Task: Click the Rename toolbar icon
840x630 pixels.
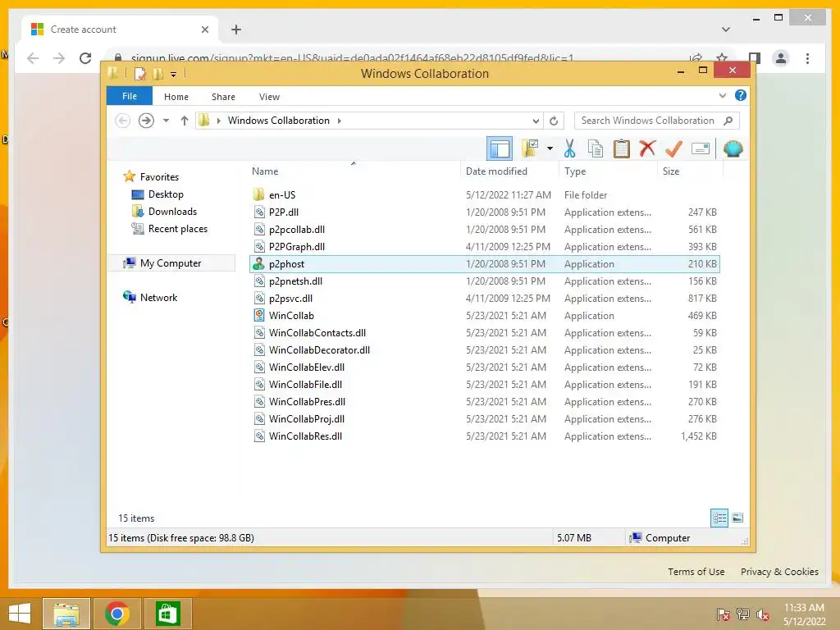Action: (701, 148)
